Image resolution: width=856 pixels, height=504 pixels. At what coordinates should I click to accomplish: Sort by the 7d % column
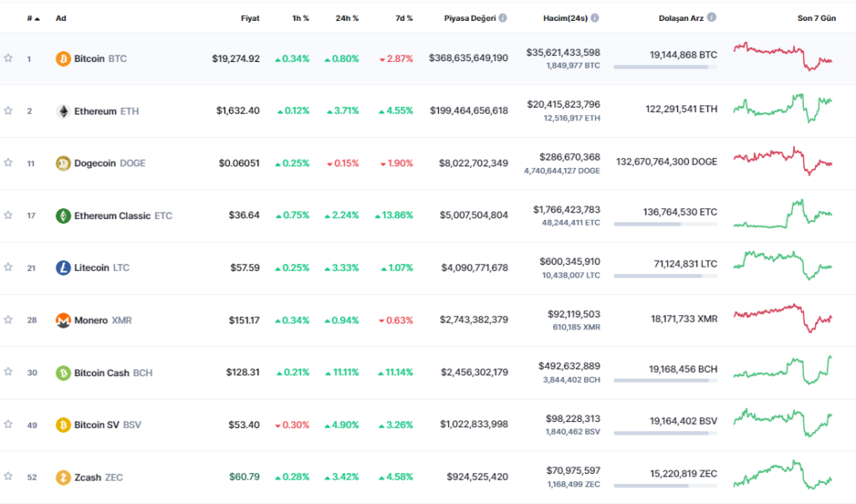pos(404,18)
